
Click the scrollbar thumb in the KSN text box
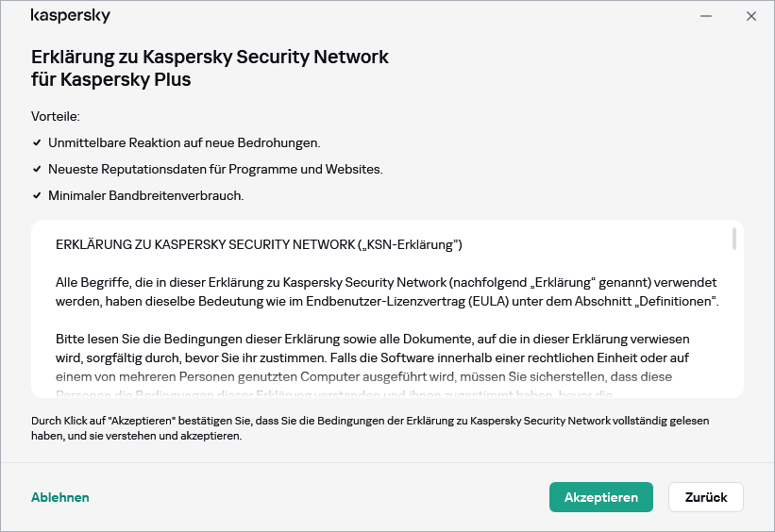(x=733, y=239)
